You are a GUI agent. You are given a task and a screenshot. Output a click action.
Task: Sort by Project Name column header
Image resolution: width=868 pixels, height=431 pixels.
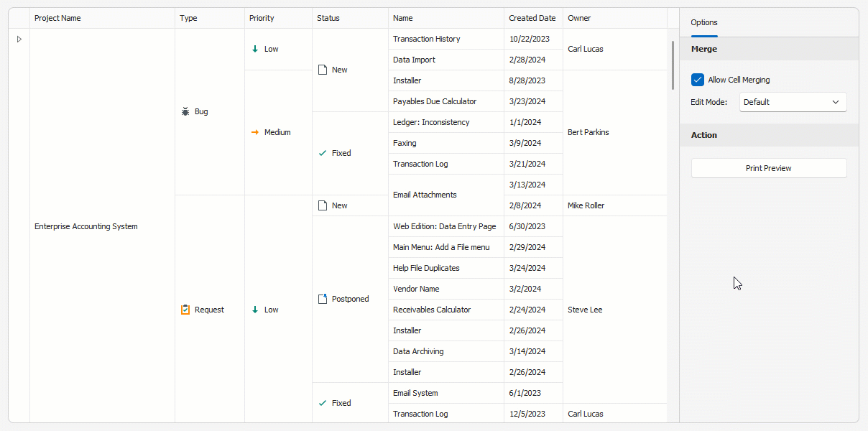102,18
